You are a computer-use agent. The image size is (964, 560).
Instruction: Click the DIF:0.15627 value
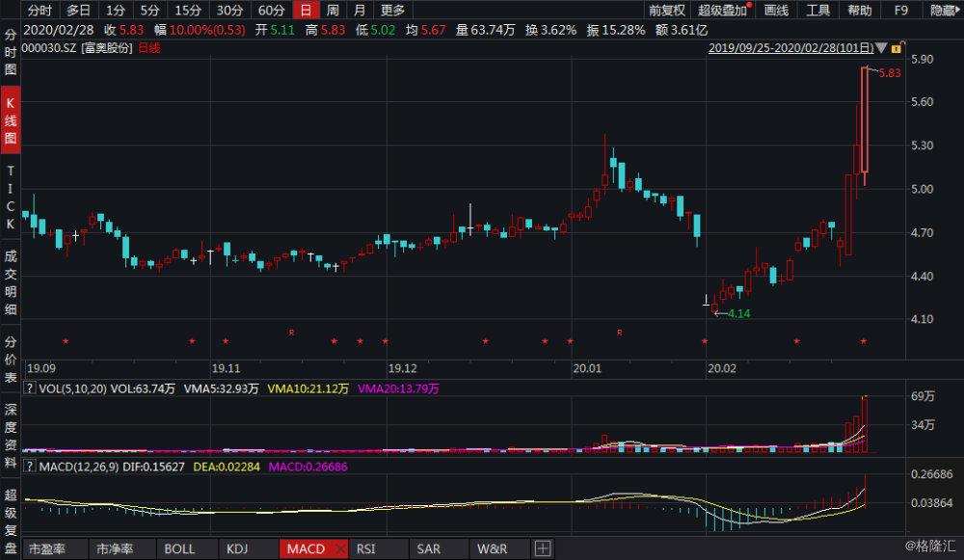153,467
